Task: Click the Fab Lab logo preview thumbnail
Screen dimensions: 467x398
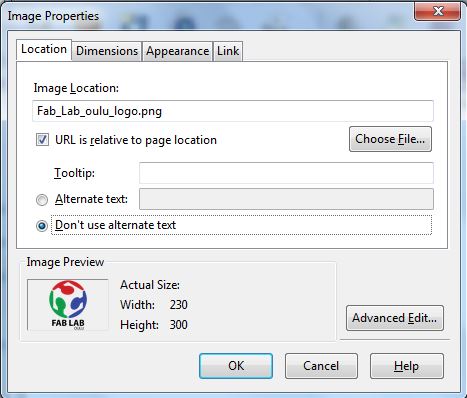Action: pyautogui.click(x=68, y=305)
